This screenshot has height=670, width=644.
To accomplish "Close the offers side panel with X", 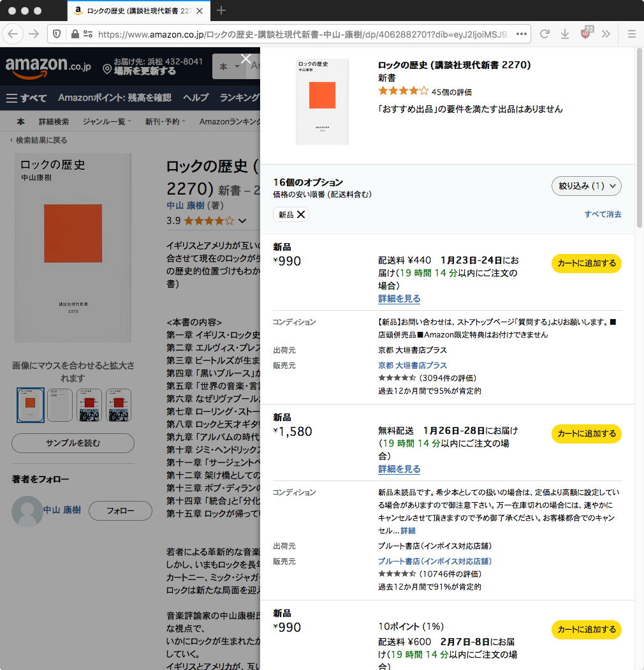I will point(245,59).
